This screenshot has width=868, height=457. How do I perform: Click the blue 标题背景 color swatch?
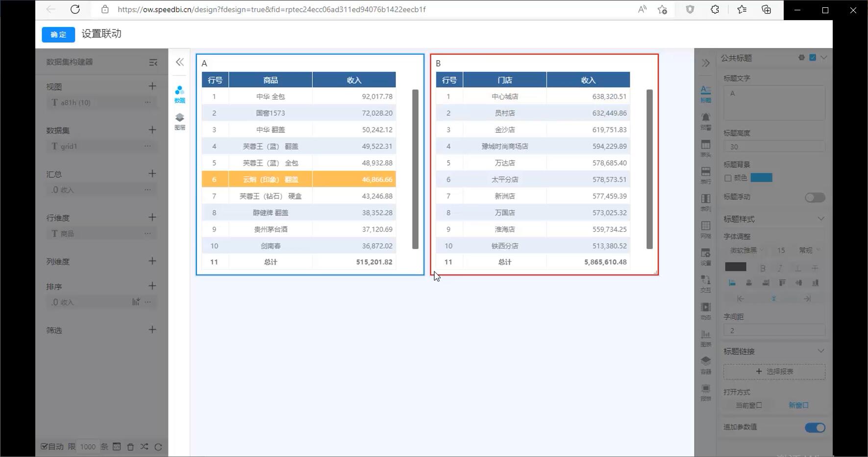pyautogui.click(x=761, y=178)
